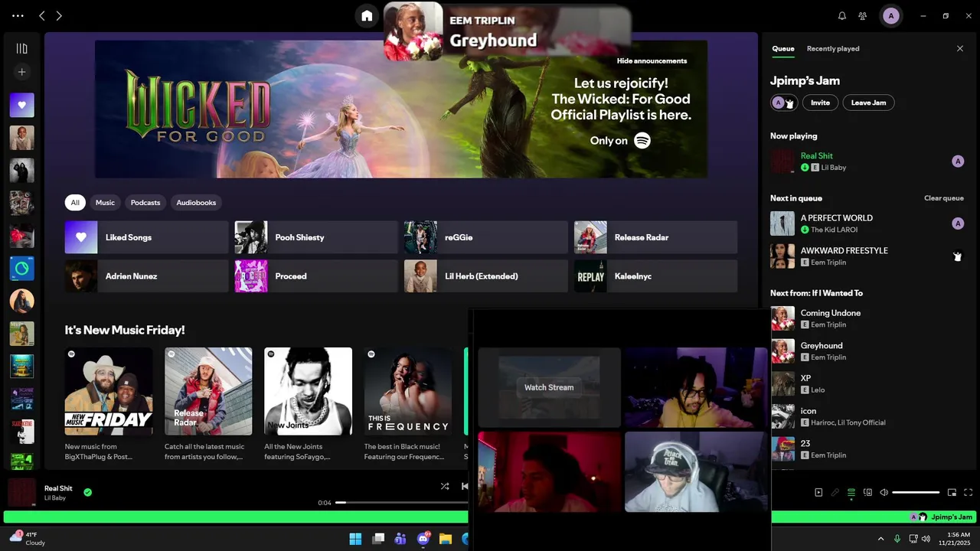
Task: Navigate forward with the right arrow
Action: [x=59, y=15]
